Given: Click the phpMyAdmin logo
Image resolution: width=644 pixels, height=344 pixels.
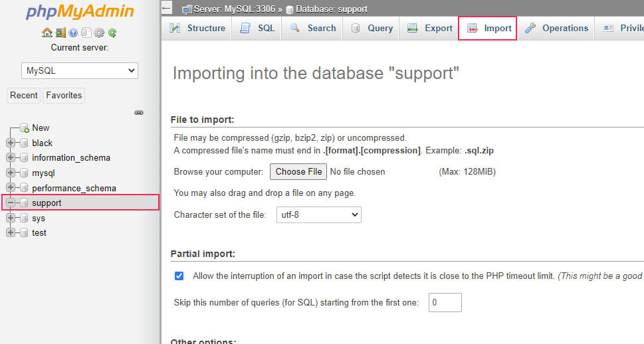Looking at the screenshot, I should 80,11.
